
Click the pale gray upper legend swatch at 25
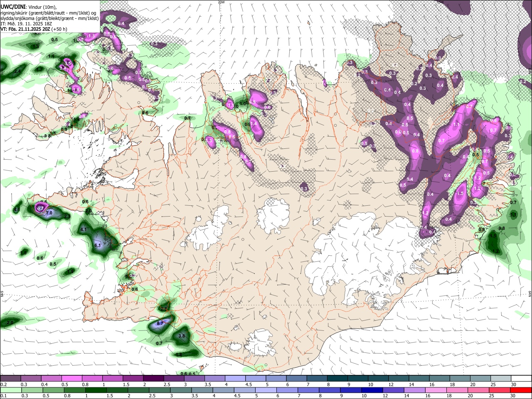pos(501,378)
